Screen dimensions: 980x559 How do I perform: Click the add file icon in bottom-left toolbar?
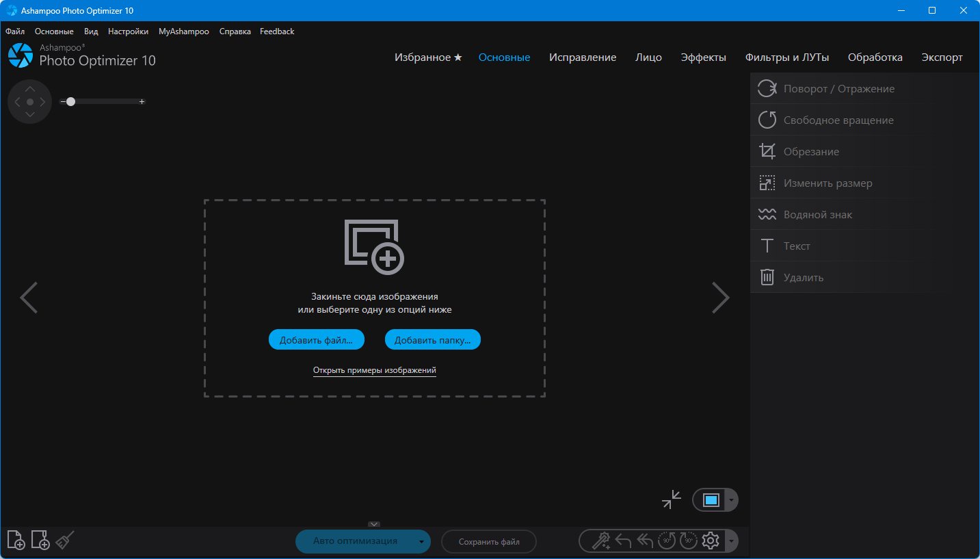coord(16,541)
